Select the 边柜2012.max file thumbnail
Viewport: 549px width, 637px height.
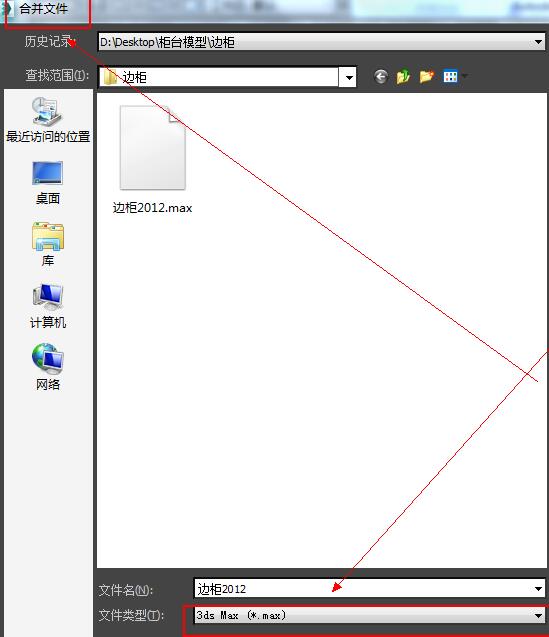[x=152, y=147]
